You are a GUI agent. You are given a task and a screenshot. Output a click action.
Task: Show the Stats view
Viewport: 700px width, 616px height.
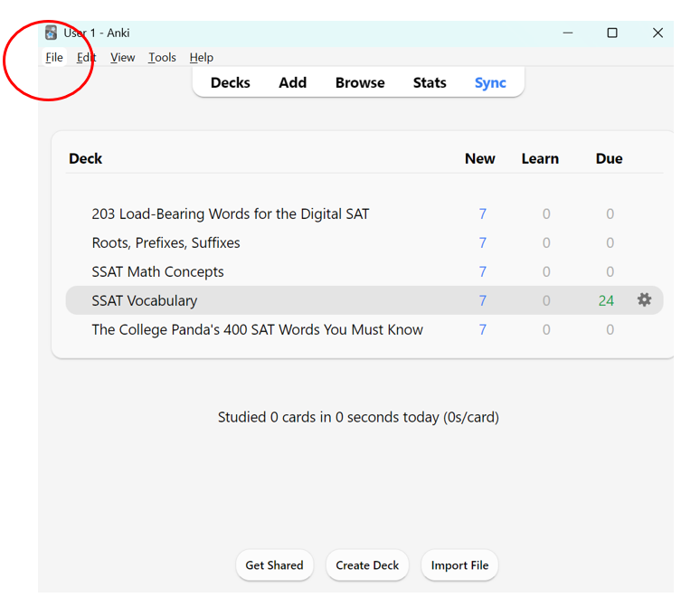(x=430, y=82)
